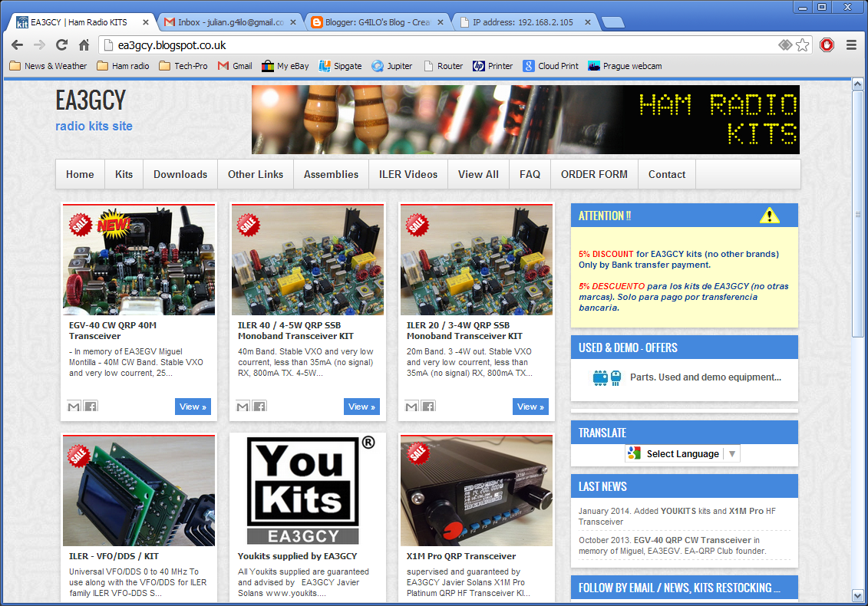Share ILER 40 post on Facebook
The height and width of the screenshot is (606, 868).
(259, 407)
